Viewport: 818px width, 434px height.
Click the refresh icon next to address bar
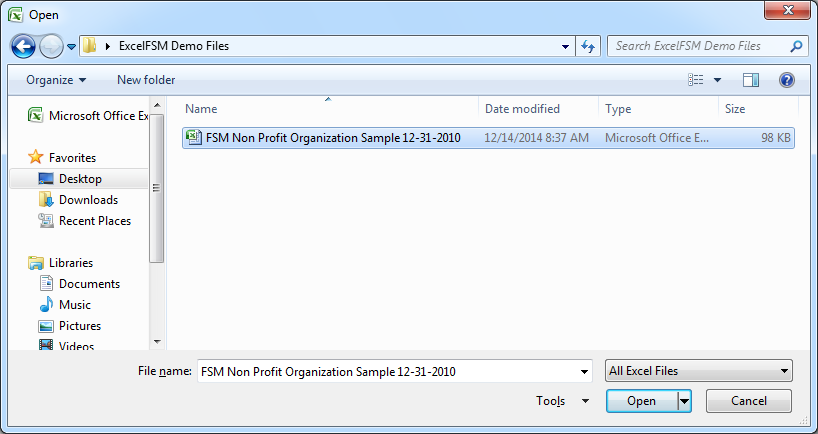[x=588, y=46]
